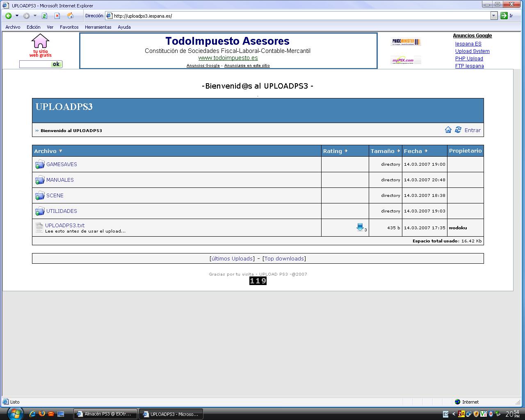Click the Anunciarse en este sitio link
Image resolution: width=525 pixels, height=420 pixels.
point(247,66)
